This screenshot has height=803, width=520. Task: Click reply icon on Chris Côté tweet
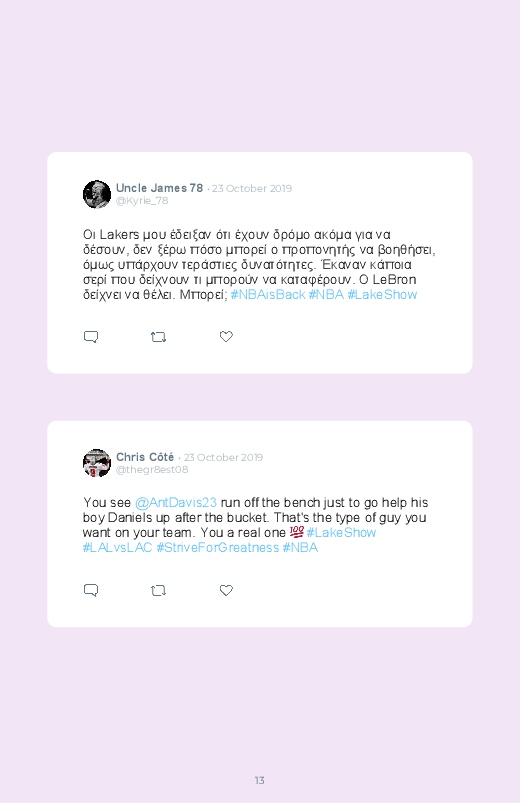91,590
